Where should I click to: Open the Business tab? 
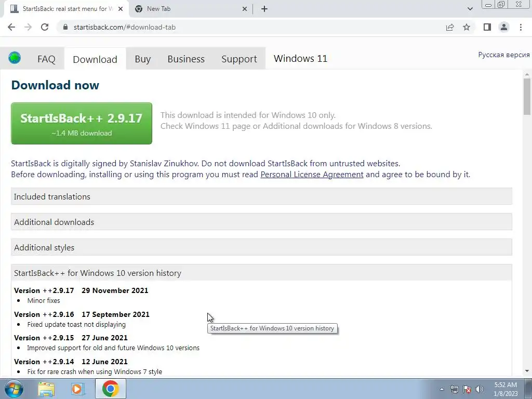click(x=186, y=59)
